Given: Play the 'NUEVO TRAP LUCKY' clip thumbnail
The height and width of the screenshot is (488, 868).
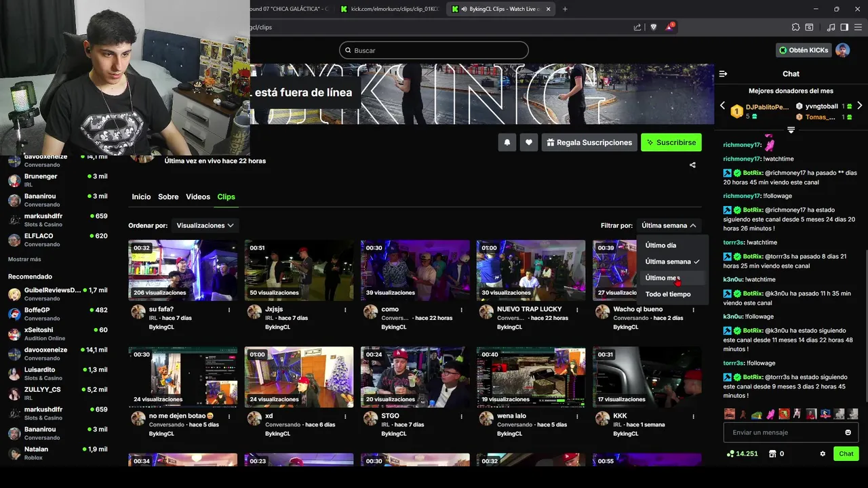Looking at the screenshot, I should click(x=531, y=270).
